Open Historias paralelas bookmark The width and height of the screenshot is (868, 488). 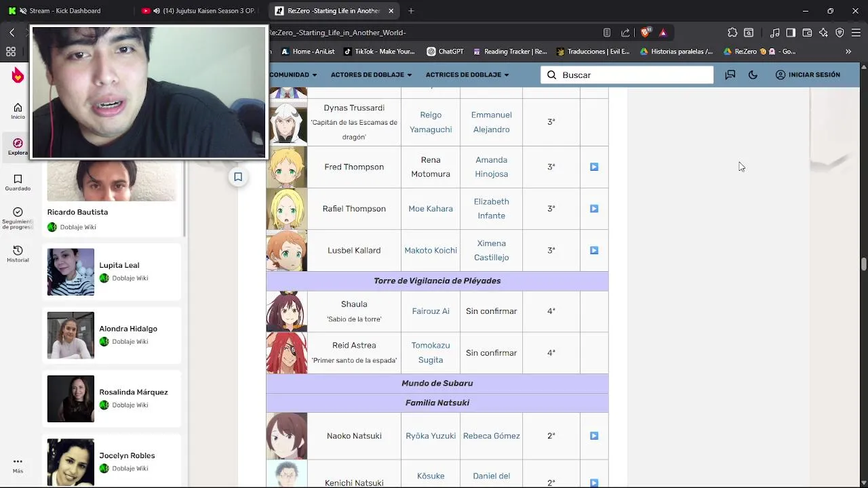[676, 52]
